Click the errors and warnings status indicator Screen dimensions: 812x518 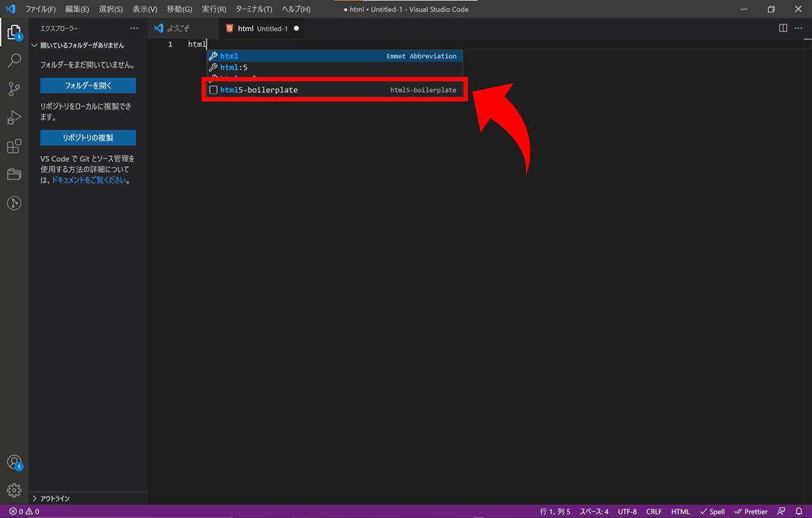(24, 512)
